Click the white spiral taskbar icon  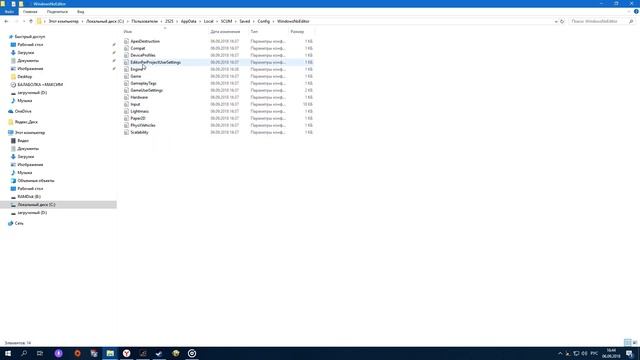coord(192,353)
